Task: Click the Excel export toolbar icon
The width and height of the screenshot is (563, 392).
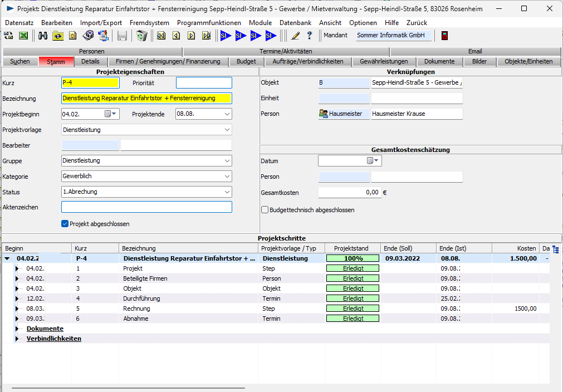Action: (24, 36)
